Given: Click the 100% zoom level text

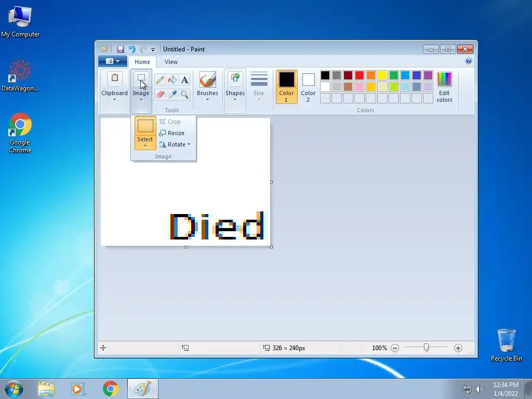Looking at the screenshot, I should click(x=379, y=348).
